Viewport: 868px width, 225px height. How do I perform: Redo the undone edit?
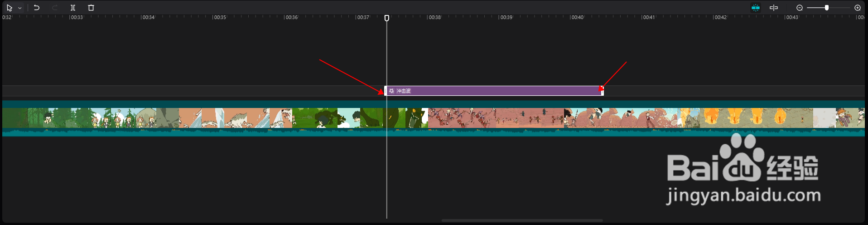pyautogui.click(x=55, y=8)
